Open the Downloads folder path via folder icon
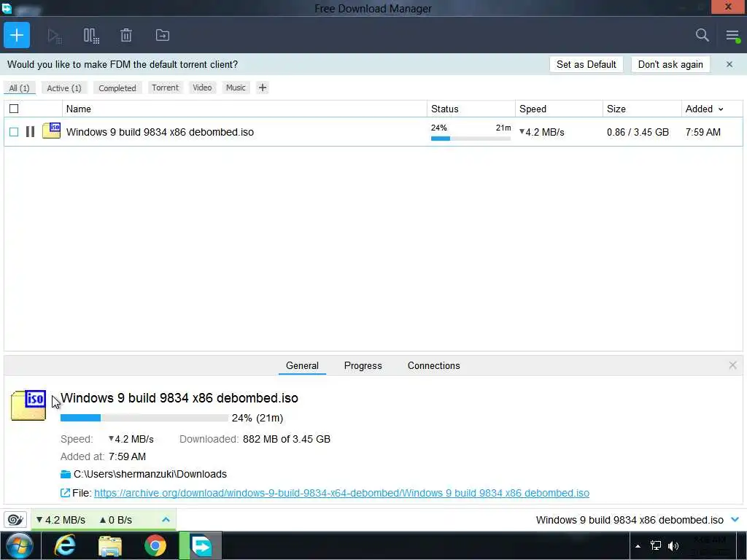This screenshot has height=560, width=747. [66, 474]
